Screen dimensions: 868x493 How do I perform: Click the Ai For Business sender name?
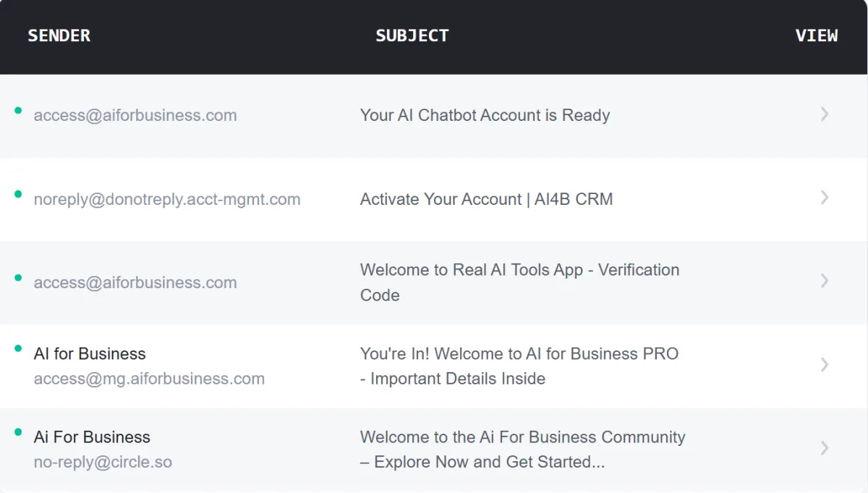pyautogui.click(x=92, y=437)
